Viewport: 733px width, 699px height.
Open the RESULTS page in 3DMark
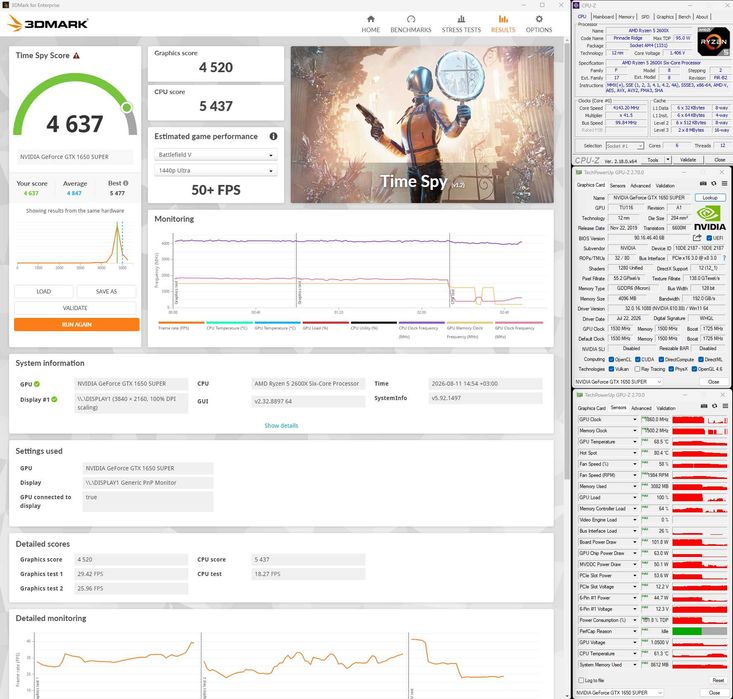coord(503,24)
